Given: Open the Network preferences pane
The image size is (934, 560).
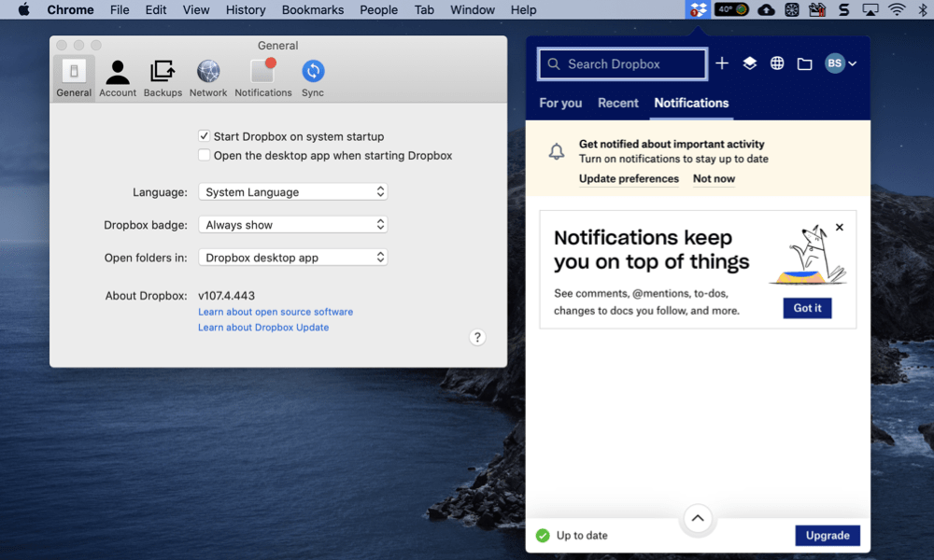Looking at the screenshot, I should pos(208,78).
